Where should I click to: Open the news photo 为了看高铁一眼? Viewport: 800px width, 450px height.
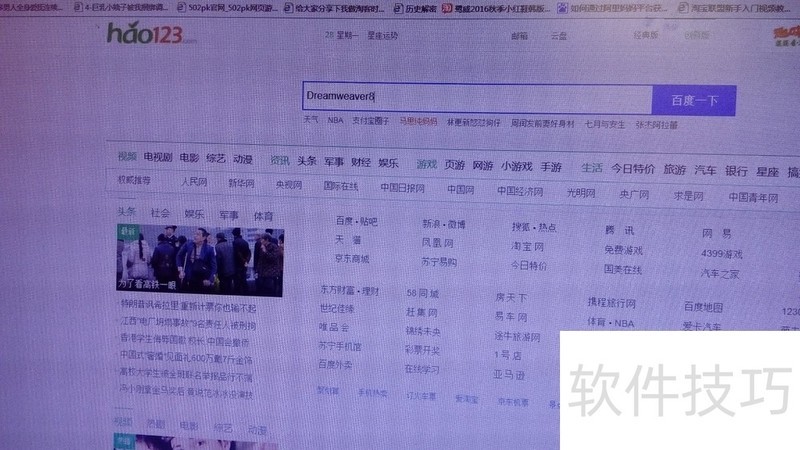pyautogui.click(x=200, y=260)
